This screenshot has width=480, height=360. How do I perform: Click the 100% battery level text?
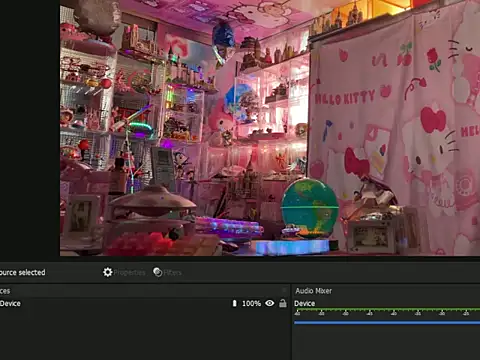[251, 303]
